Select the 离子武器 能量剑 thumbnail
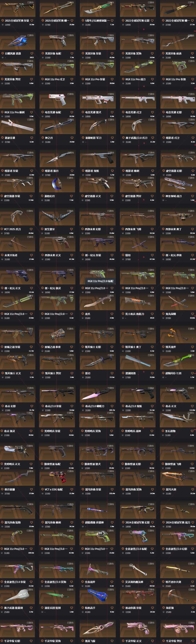 tap(17, 596)
